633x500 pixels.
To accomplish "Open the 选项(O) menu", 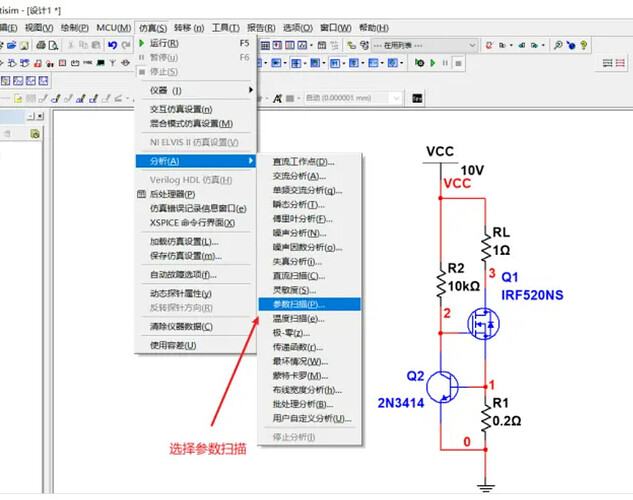I will 298,28.
